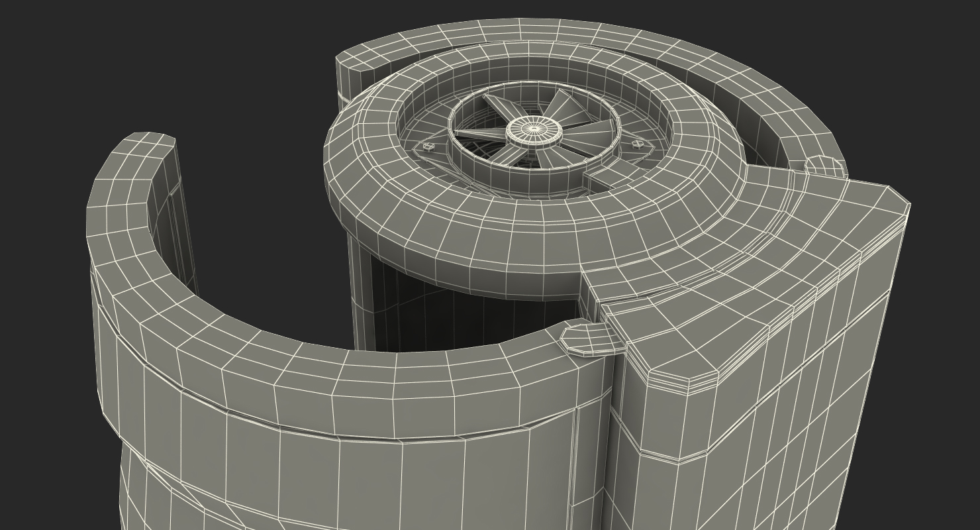
Task: Select the central fan hub disc
Action: pyautogui.click(x=535, y=131)
